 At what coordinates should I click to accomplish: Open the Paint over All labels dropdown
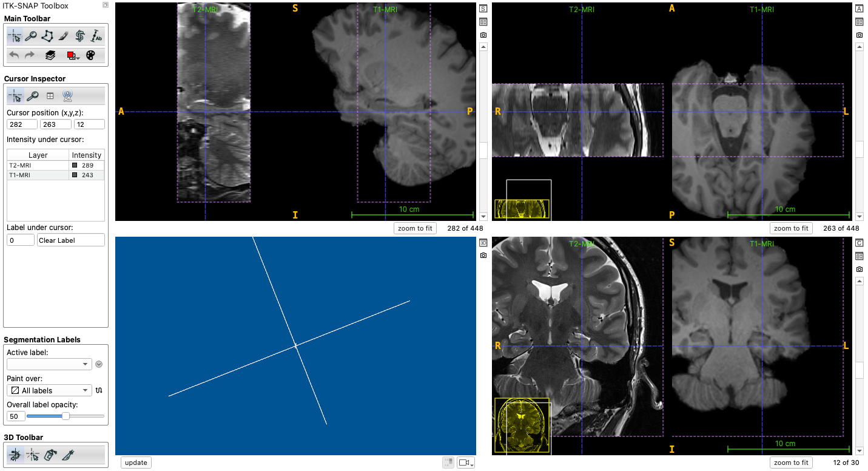49,390
